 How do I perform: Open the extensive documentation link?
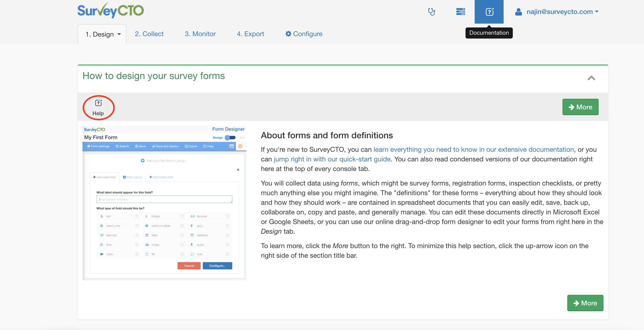[x=473, y=149]
